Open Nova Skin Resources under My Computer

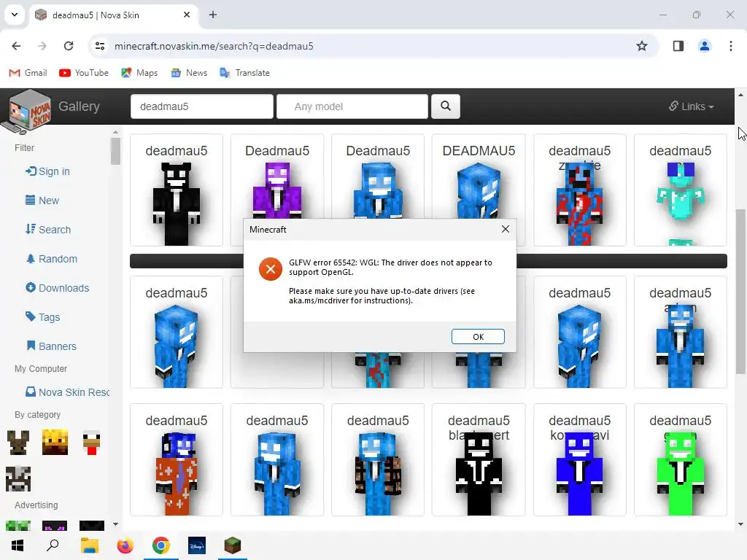(x=67, y=392)
